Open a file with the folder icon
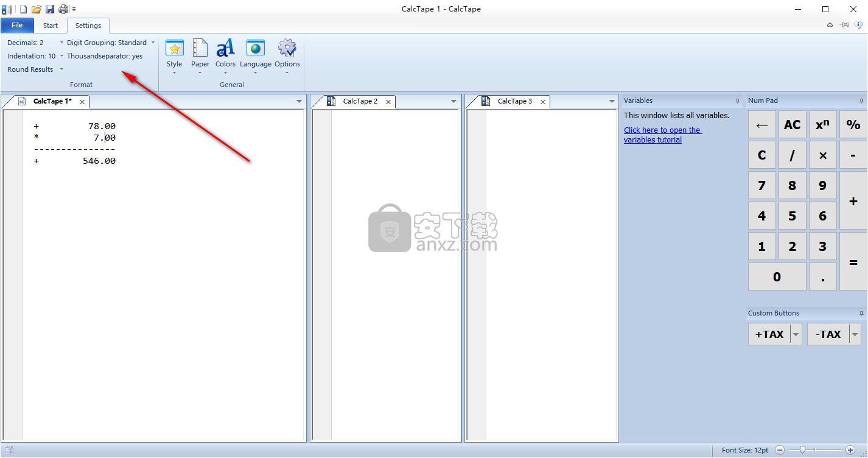The width and height of the screenshot is (868, 458). (37, 9)
